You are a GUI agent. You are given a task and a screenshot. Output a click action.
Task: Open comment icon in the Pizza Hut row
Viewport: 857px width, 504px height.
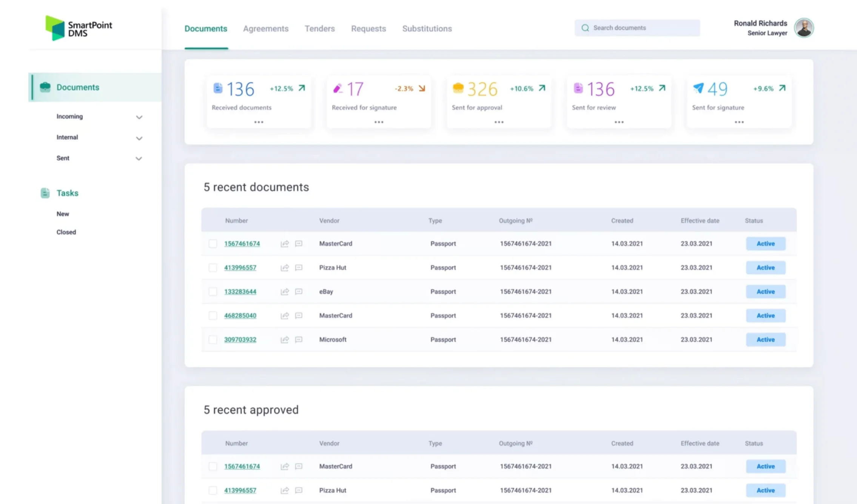click(x=299, y=267)
